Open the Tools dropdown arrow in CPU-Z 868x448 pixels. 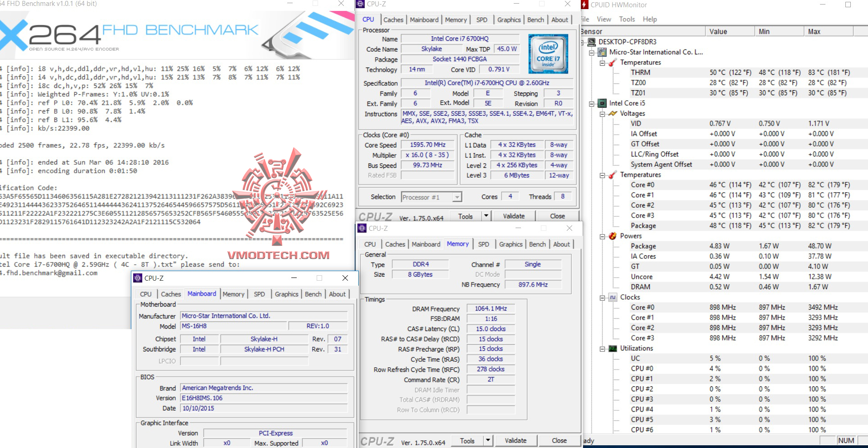pyautogui.click(x=486, y=216)
